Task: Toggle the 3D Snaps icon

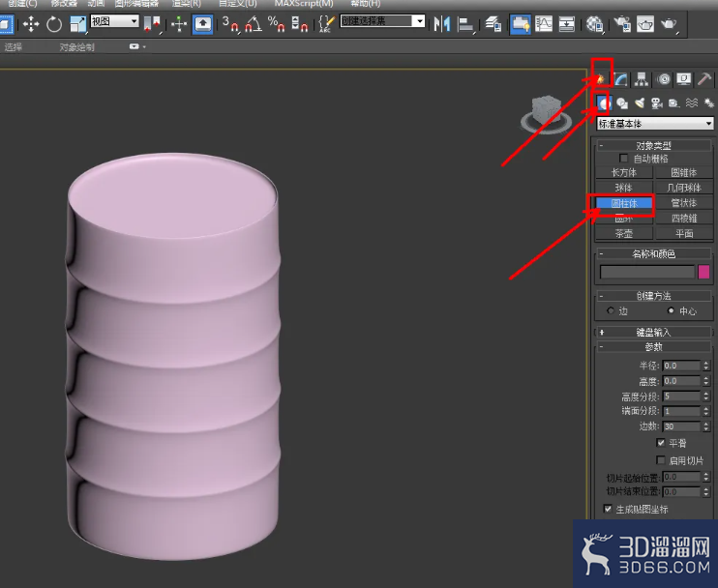Action: coord(230,24)
